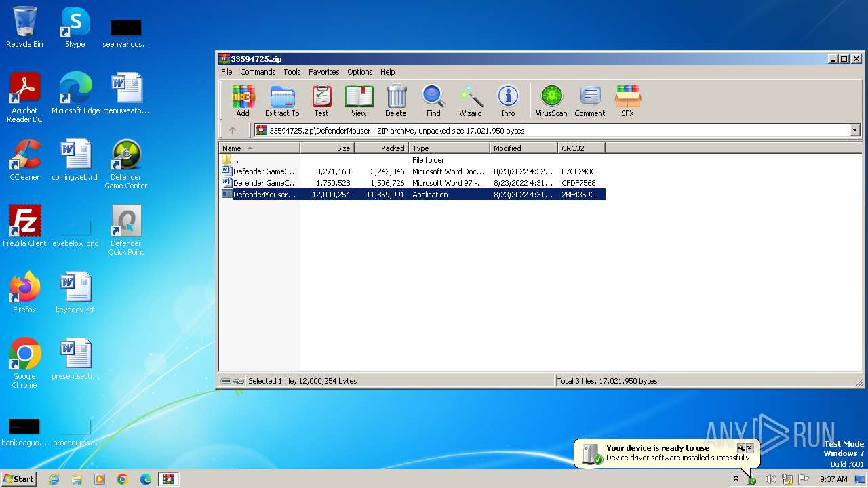
Task: Select the Microsoft Word Doc file row
Action: pos(412,171)
